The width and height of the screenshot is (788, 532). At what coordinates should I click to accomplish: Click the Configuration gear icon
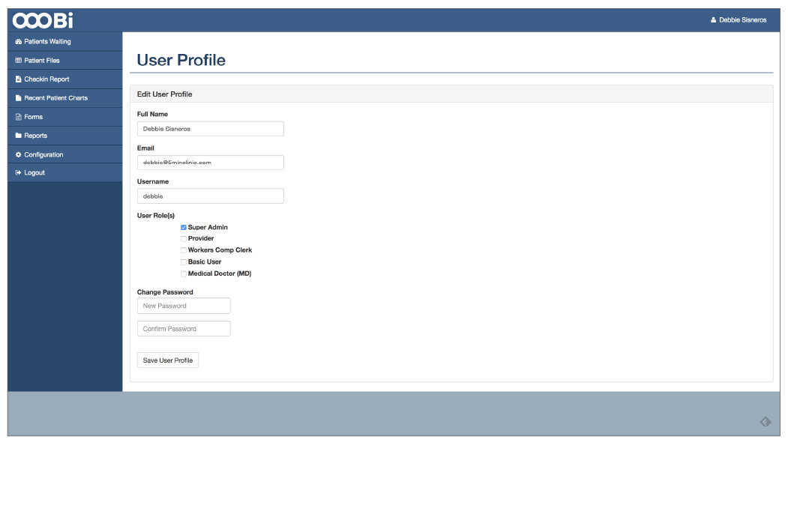[19, 154]
